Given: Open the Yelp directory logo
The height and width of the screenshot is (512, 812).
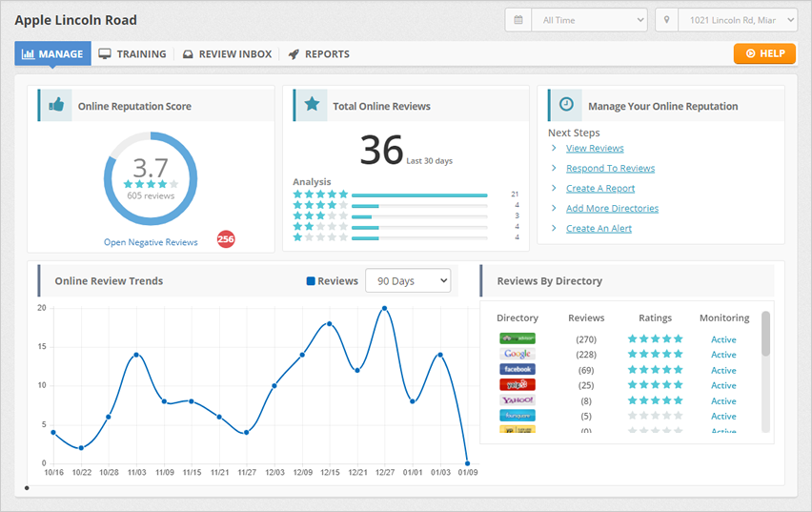Looking at the screenshot, I should click(x=518, y=385).
